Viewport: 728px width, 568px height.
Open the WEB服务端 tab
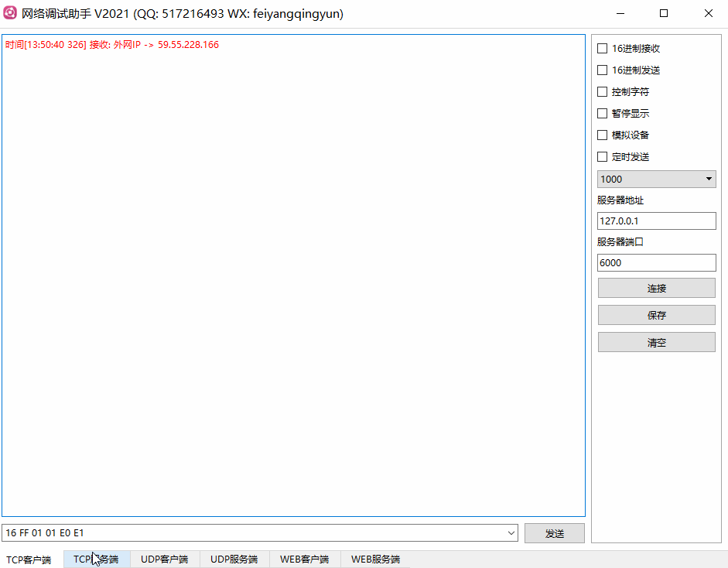point(375,559)
